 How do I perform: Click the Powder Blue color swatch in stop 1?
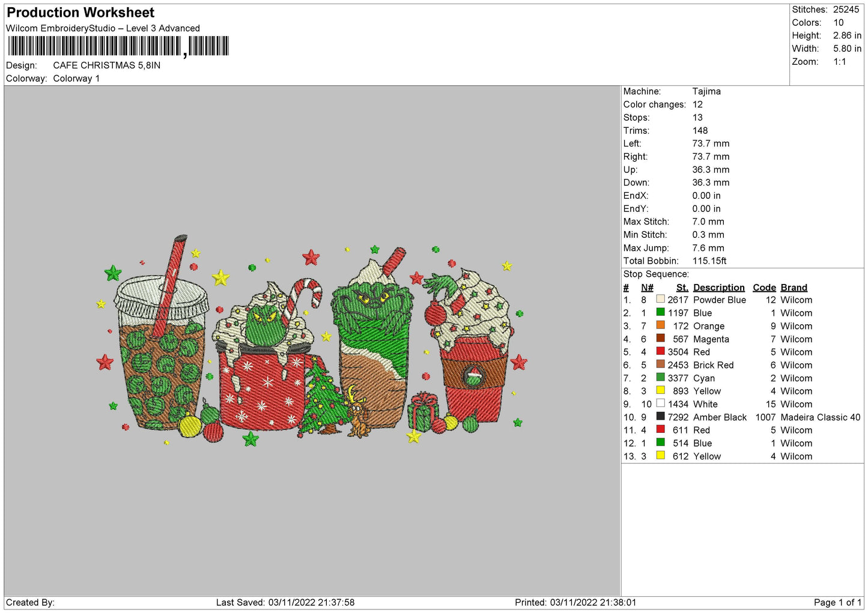[661, 299]
